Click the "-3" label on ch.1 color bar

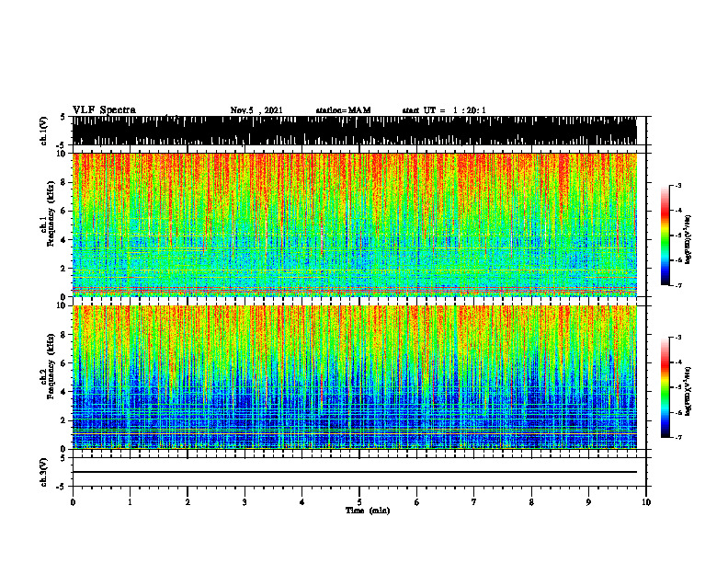point(677,186)
